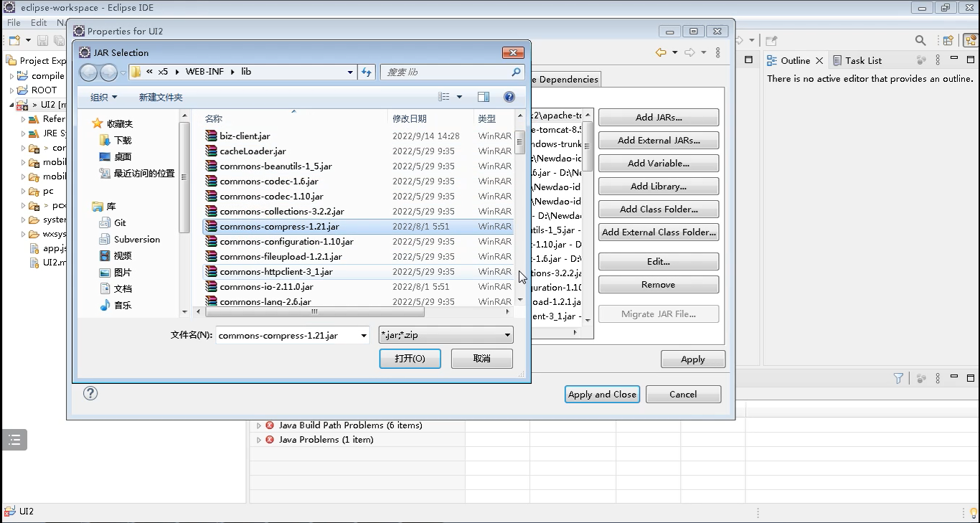
Task: Click Add External JARs button
Action: pyautogui.click(x=659, y=141)
